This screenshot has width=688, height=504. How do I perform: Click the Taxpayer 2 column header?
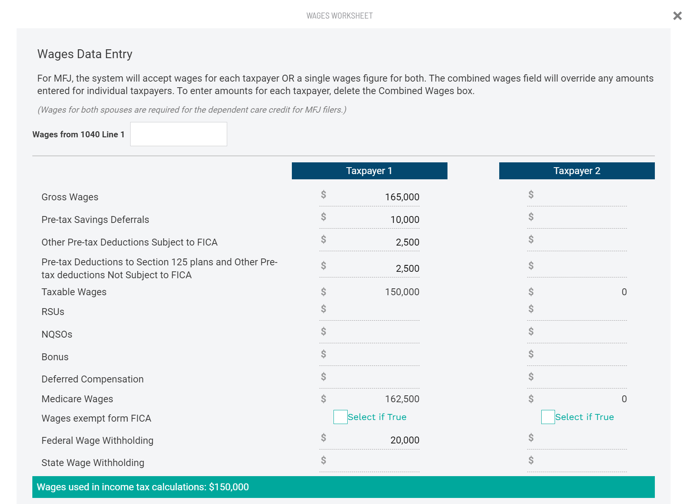click(577, 171)
